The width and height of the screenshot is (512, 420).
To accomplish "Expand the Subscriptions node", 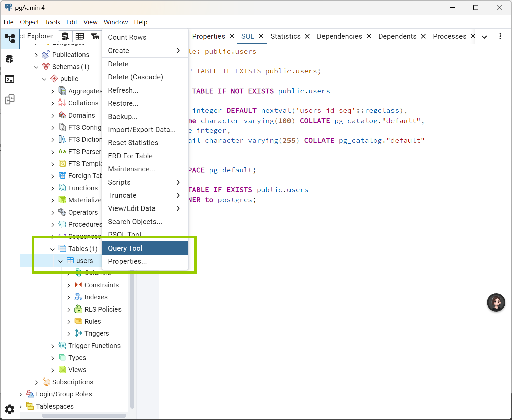I will [36, 382].
